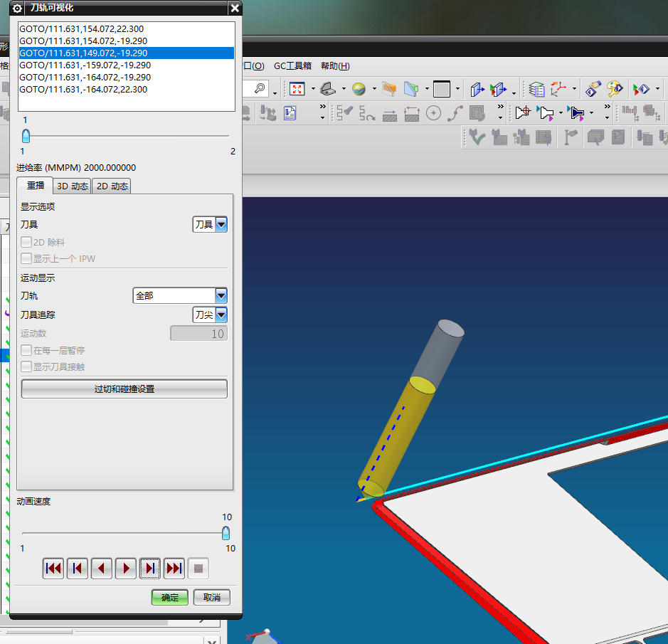Click the tool path position slider handle

coord(26,136)
